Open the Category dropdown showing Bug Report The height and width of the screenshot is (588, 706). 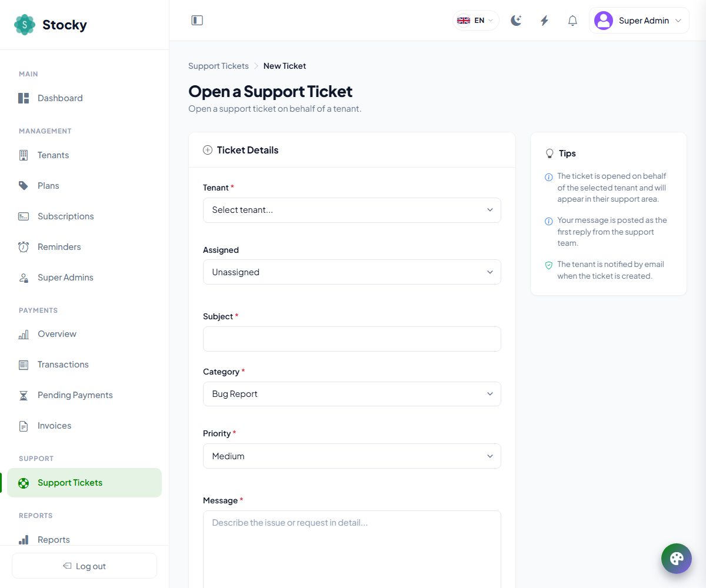pyautogui.click(x=352, y=394)
